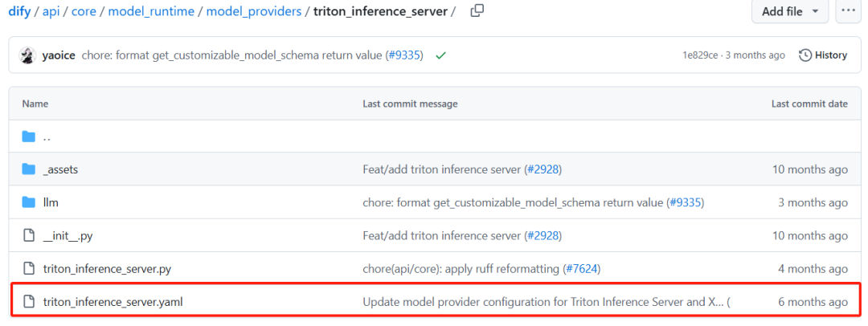Go to the model_runtime breadcrumb folder
The image size is (868, 326).
151,11
